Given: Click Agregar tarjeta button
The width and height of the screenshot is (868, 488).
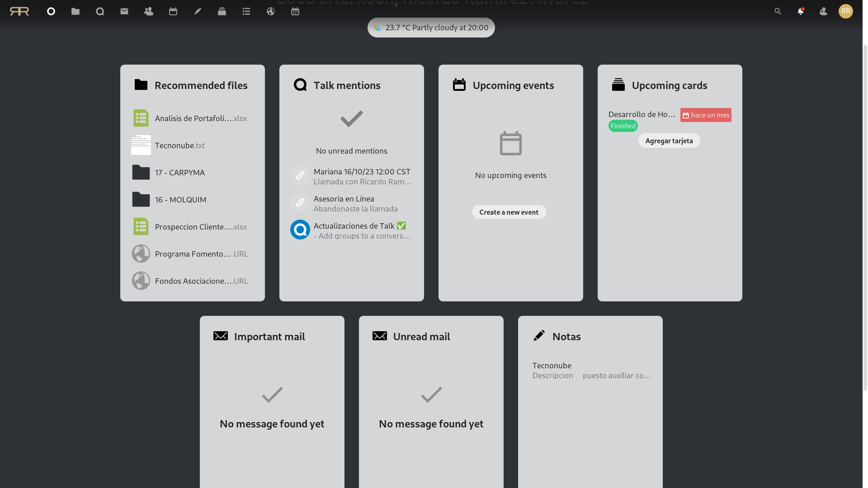Looking at the screenshot, I should click(669, 141).
